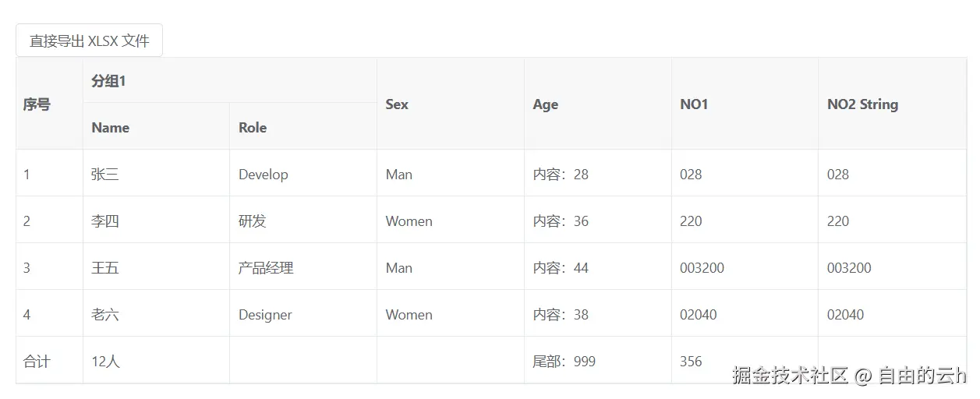Click the Sex column header
The width and height of the screenshot is (980, 399).
point(397,104)
